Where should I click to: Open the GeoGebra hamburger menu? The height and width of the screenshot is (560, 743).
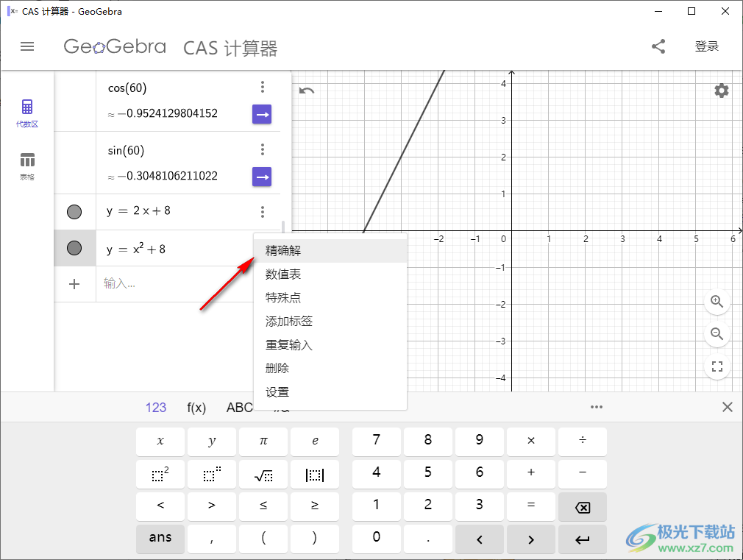(x=27, y=46)
